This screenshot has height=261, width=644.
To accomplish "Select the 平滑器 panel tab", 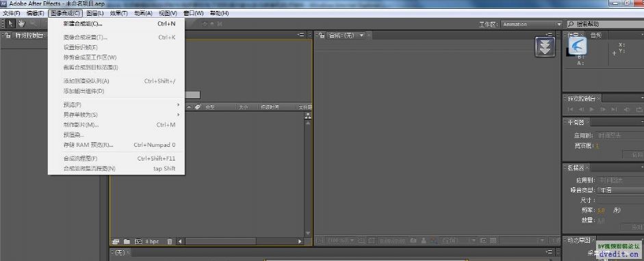I will click(x=576, y=122).
